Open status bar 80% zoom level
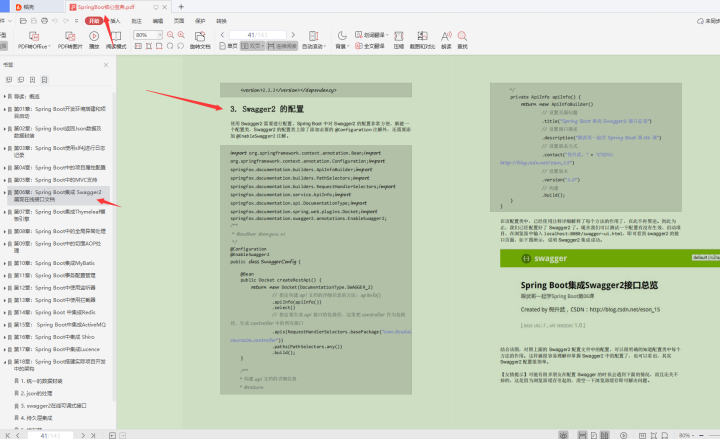 pos(685,435)
